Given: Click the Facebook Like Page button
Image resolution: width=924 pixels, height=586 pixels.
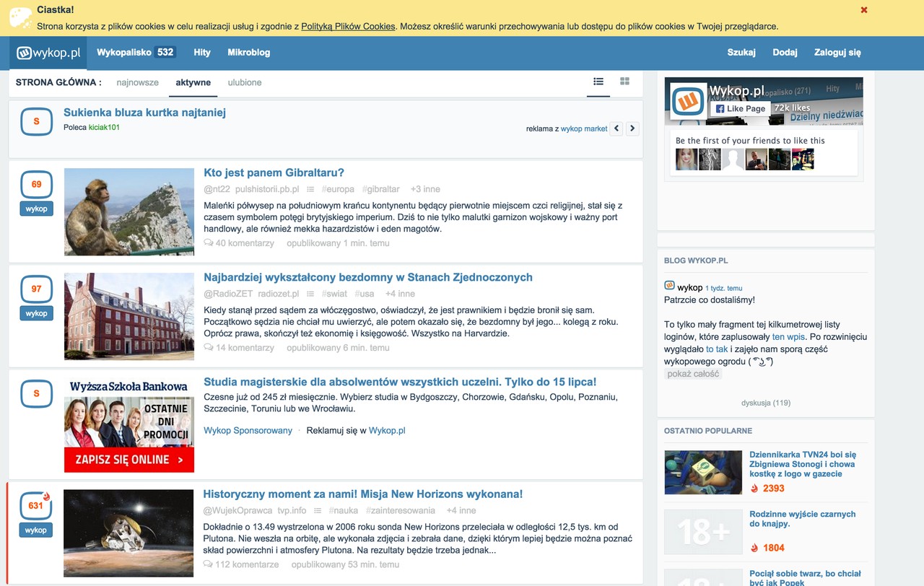Looking at the screenshot, I should point(741,108).
